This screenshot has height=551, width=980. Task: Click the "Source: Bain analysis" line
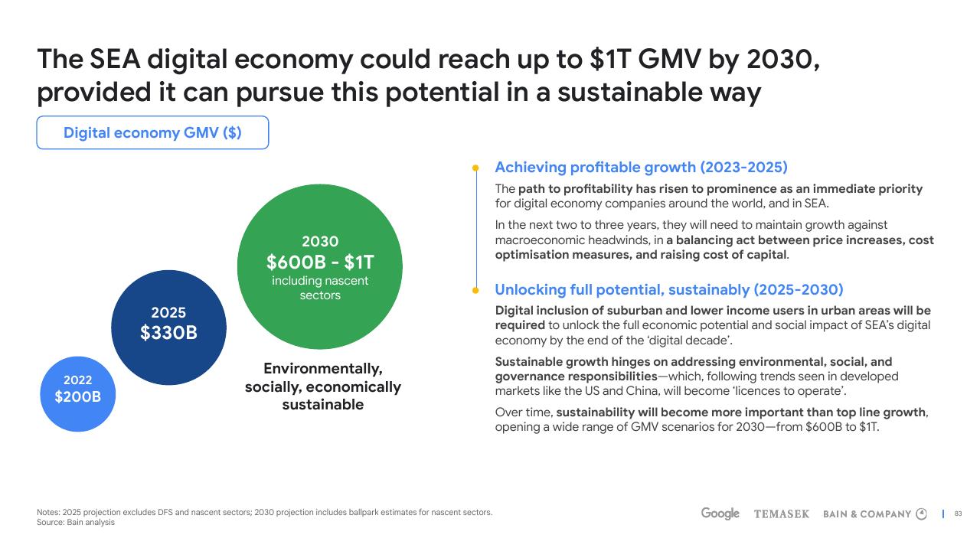tap(76, 522)
